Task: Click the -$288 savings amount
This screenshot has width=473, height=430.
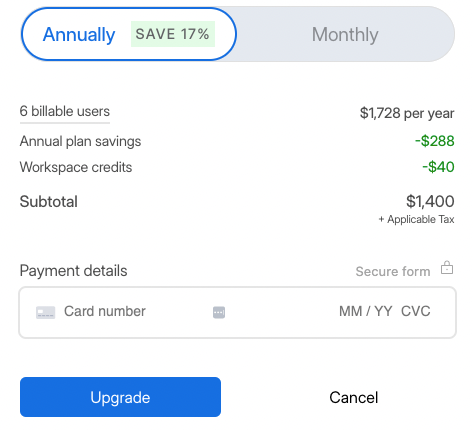Action: (435, 141)
